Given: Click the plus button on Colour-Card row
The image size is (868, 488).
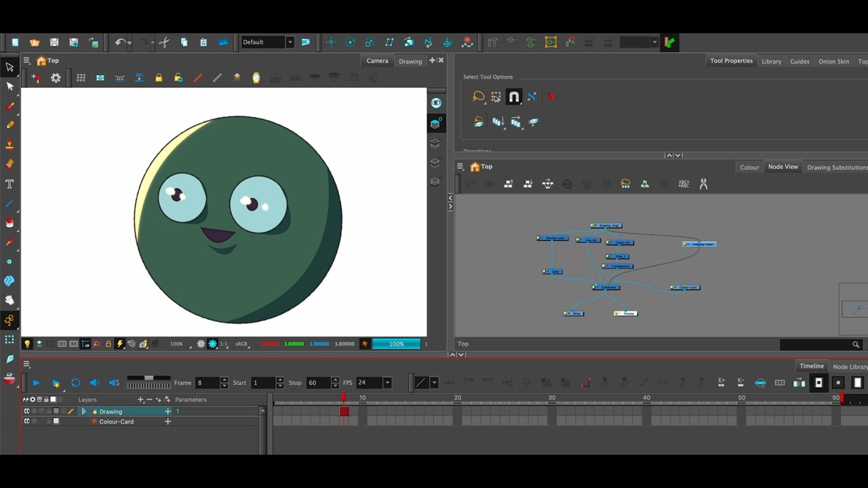Looking at the screenshot, I should click(x=167, y=422).
